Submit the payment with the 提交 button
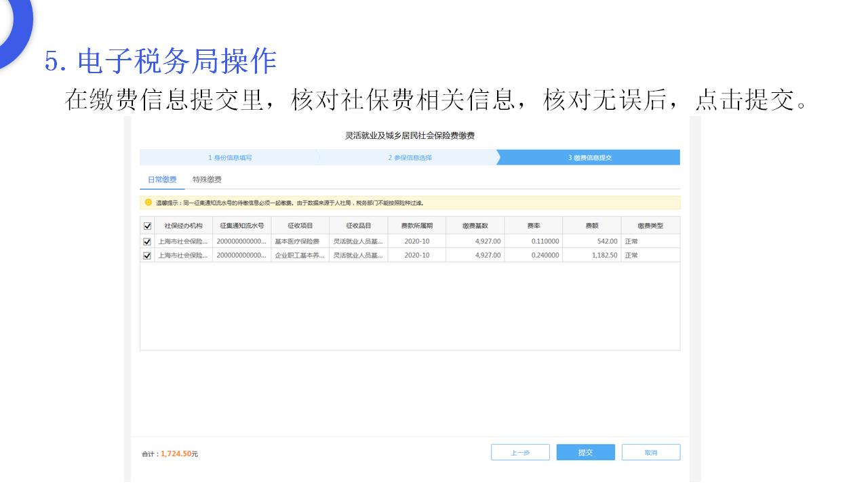Screen dimensions: 868x488 [x=586, y=452]
